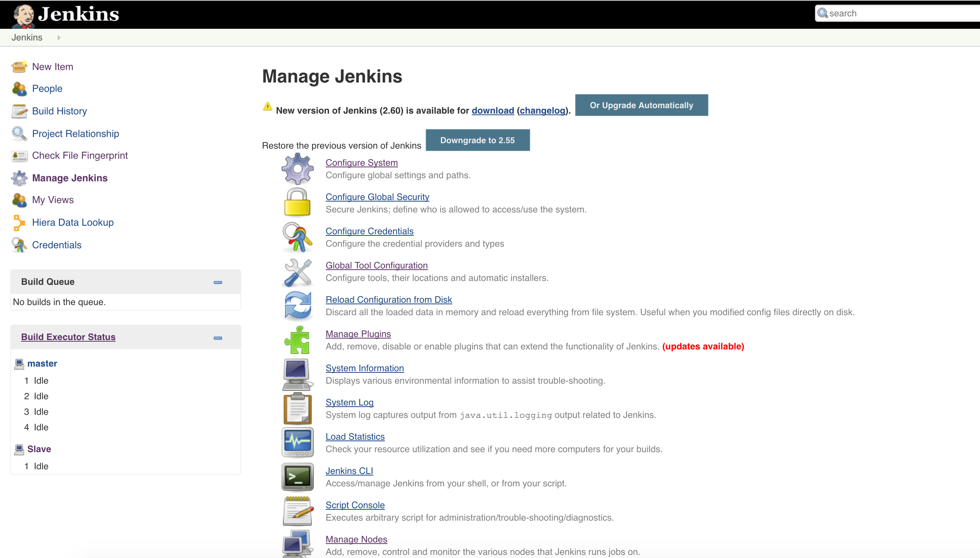Select Manage Jenkins in sidebar
The height and width of the screenshot is (558, 980).
coord(70,178)
